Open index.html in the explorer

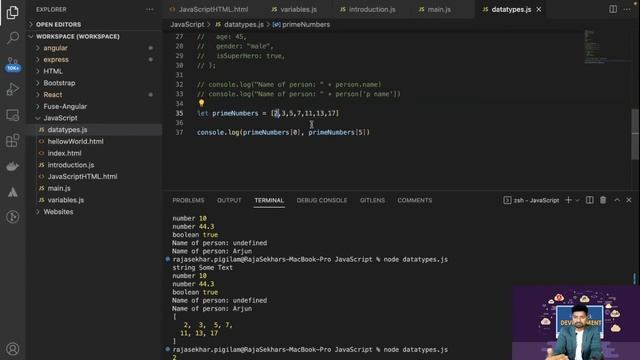click(64, 153)
